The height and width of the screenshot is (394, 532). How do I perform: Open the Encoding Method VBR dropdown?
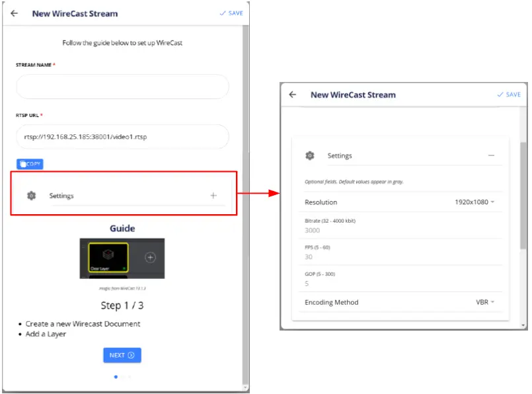click(x=485, y=302)
